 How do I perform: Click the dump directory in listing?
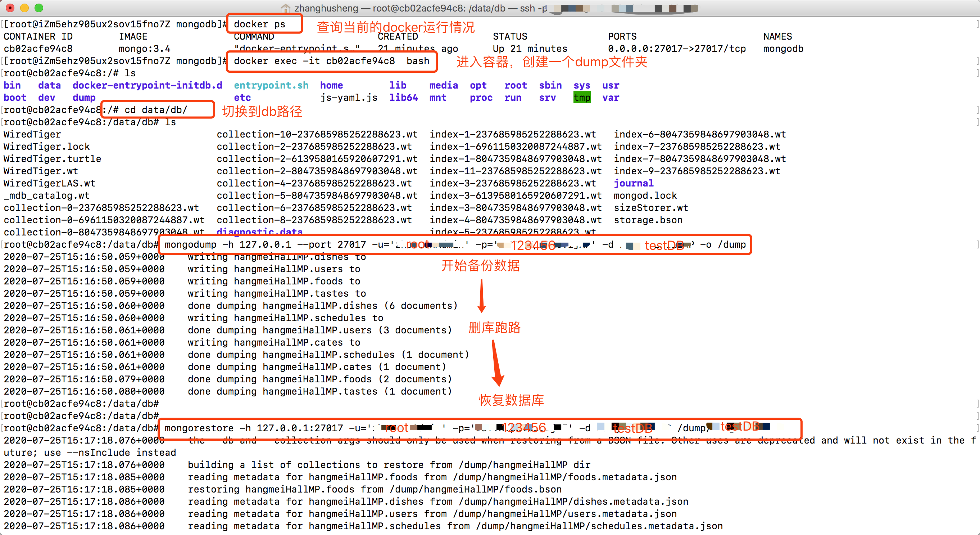pos(84,98)
